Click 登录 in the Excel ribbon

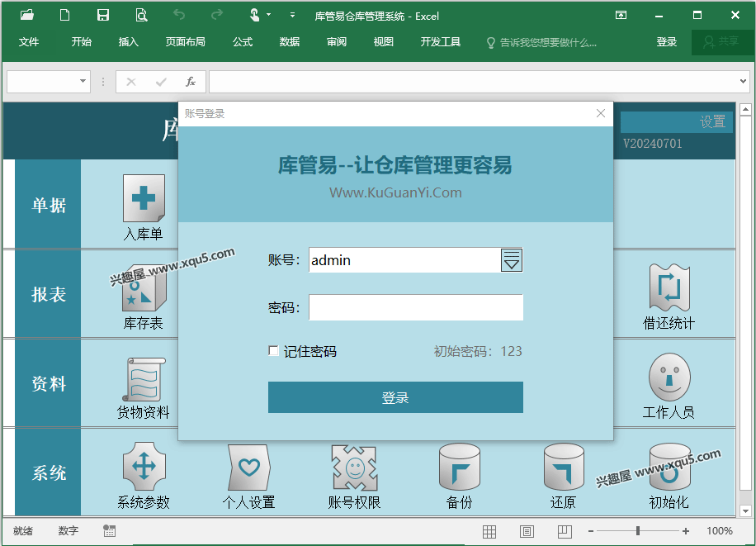pyautogui.click(x=666, y=42)
